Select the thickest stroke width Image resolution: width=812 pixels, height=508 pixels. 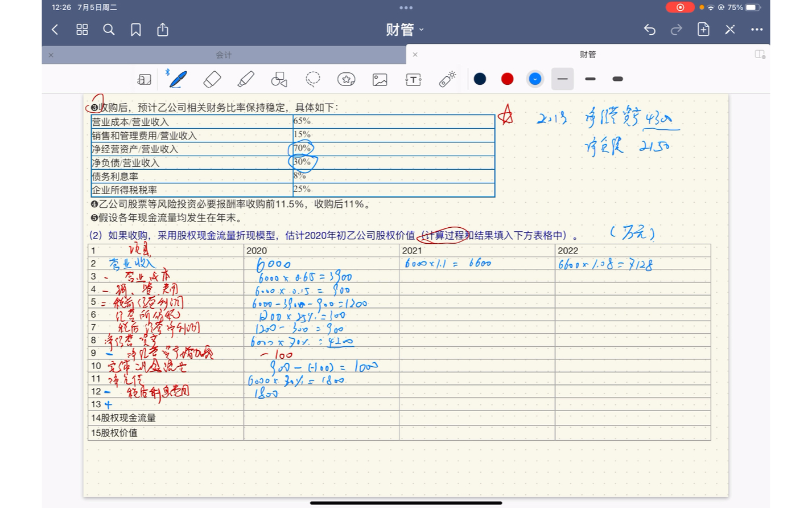tap(617, 79)
